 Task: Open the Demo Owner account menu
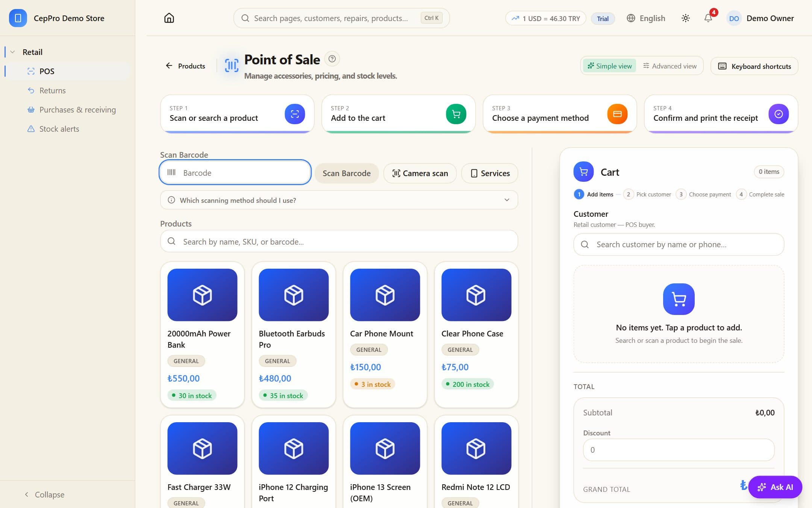tap(760, 18)
